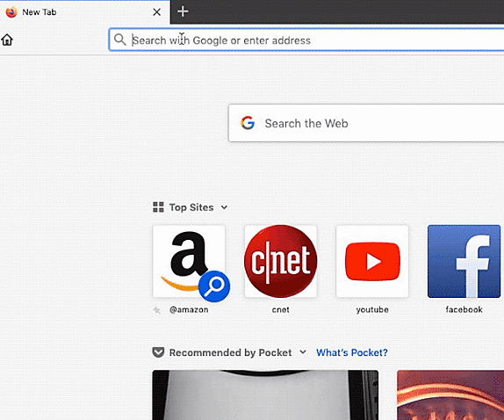Click the pinned star beside @amazon
The width and height of the screenshot is (504, 420).
156,310
